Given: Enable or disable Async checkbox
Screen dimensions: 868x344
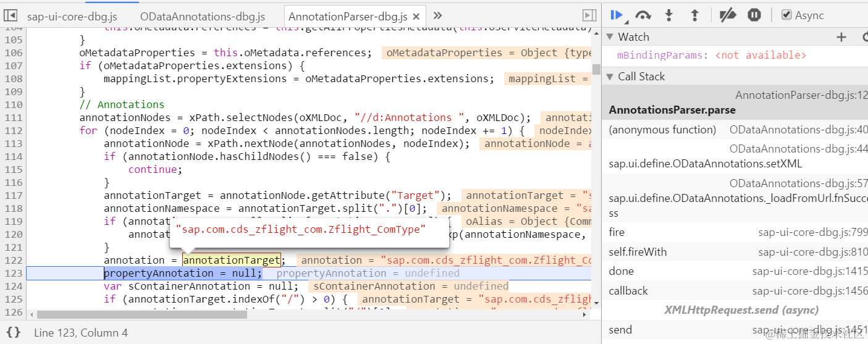Looking at the screenshot, I should coord(786,15).
